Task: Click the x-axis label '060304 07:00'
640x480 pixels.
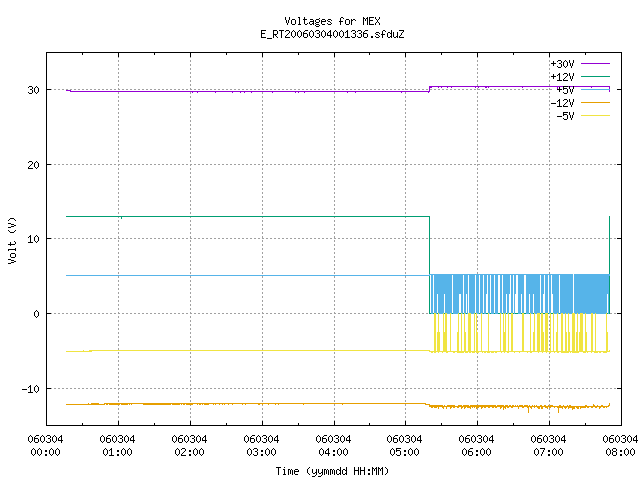Action: tap(548, 446)
